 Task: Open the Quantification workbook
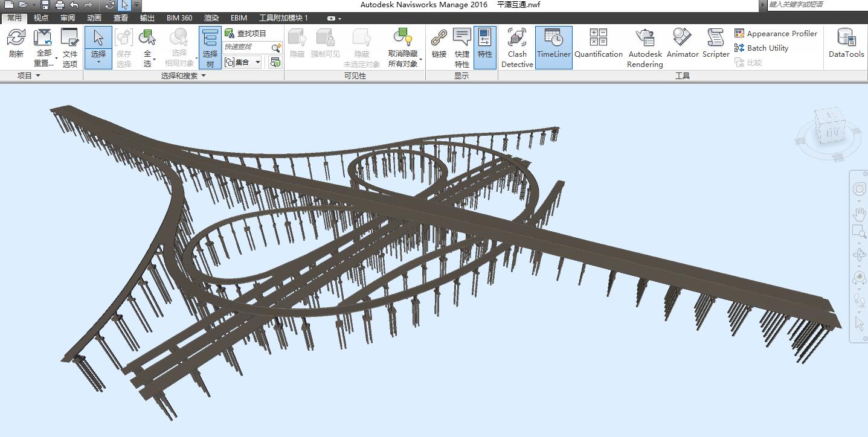(598, 43)
